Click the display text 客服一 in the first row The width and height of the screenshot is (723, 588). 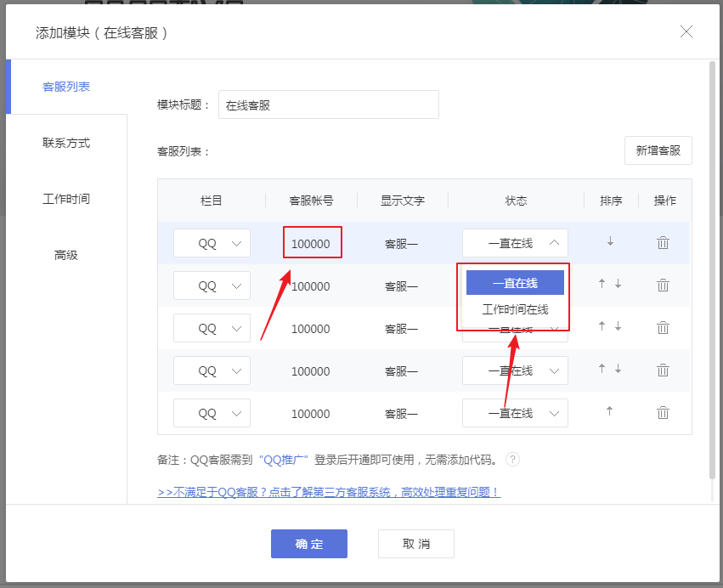point(402,244)
